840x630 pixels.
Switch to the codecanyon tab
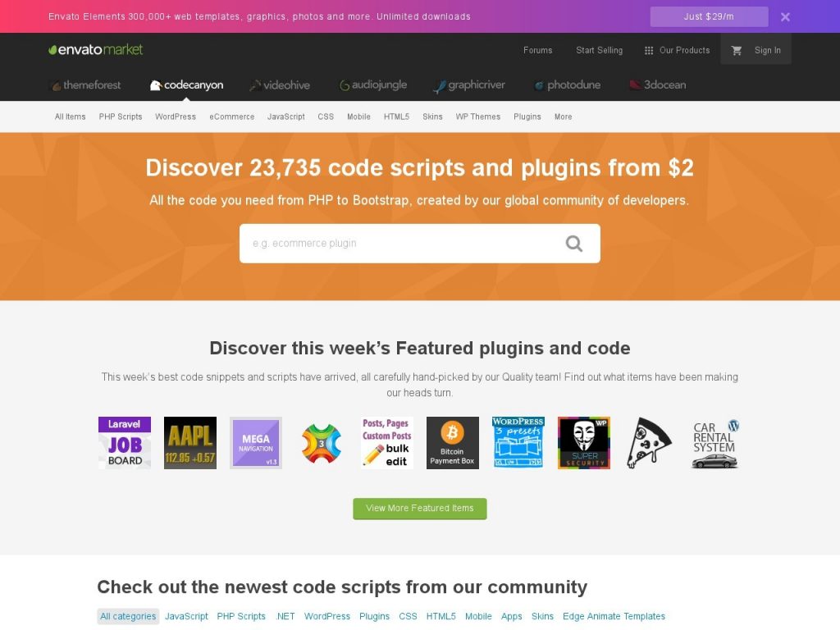coord(186,84)
